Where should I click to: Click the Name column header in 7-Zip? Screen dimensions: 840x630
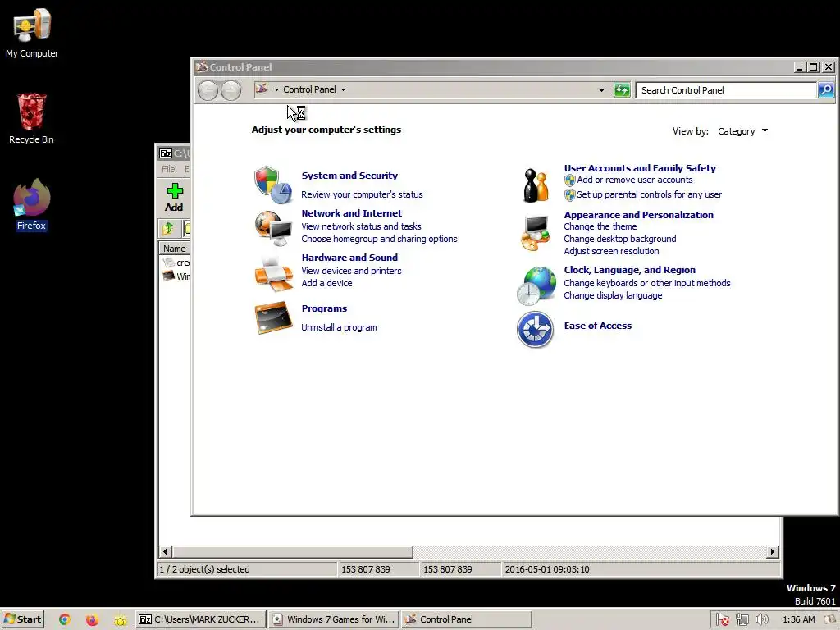pyautogui.click(x=175, y=249)
